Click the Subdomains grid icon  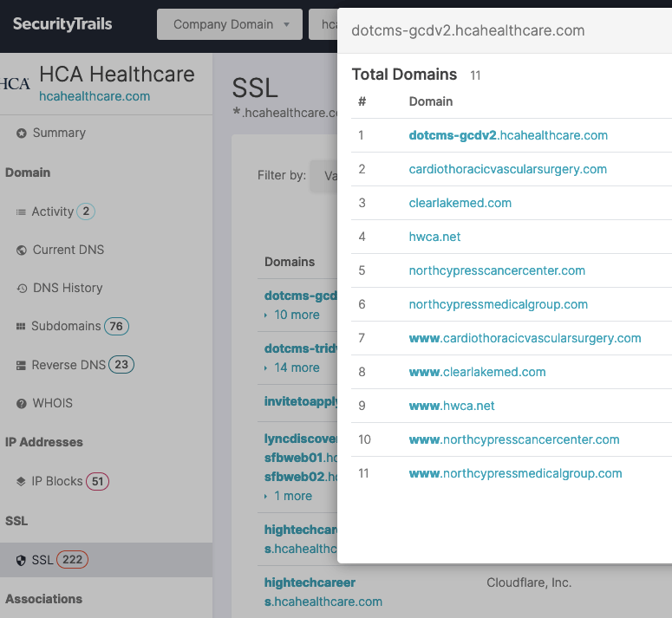pos(21,327)
